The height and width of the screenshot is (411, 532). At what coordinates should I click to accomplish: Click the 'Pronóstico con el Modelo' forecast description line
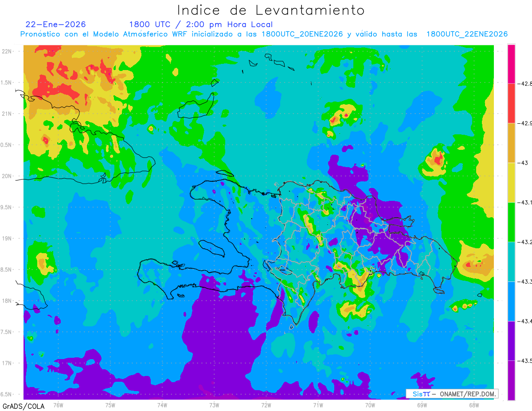tap(264, 34)
